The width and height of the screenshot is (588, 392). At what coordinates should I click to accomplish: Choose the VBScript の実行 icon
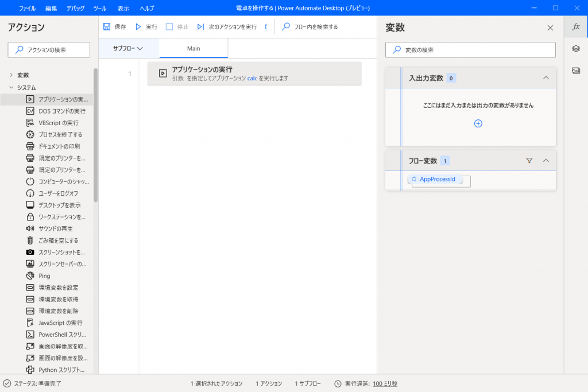tap(30, 123)
